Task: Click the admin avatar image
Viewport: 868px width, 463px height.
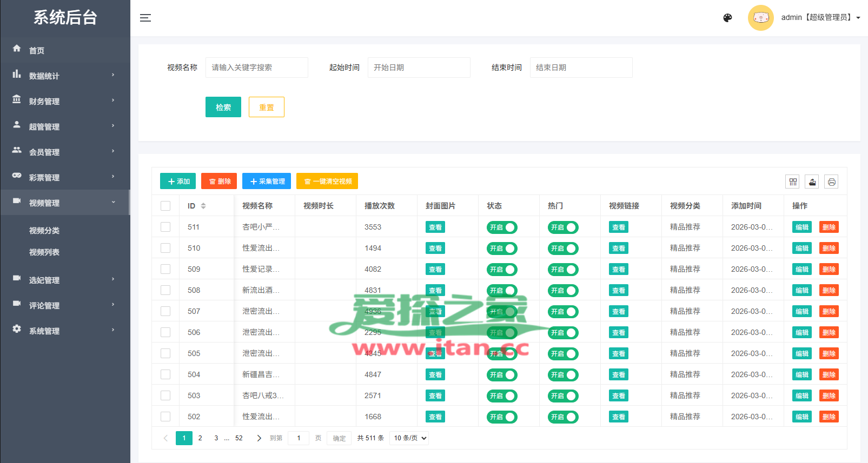Action: point(760,18)
